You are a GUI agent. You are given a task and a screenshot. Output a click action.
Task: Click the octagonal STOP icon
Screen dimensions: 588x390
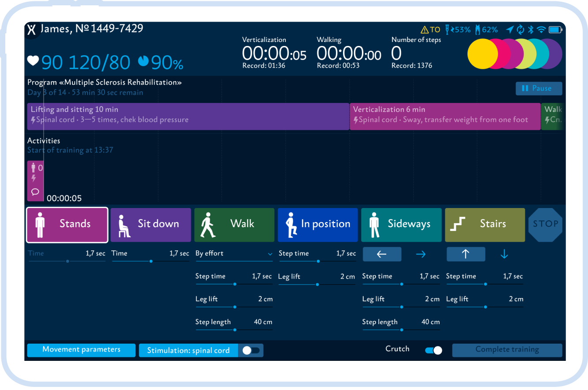pos(545,224)
